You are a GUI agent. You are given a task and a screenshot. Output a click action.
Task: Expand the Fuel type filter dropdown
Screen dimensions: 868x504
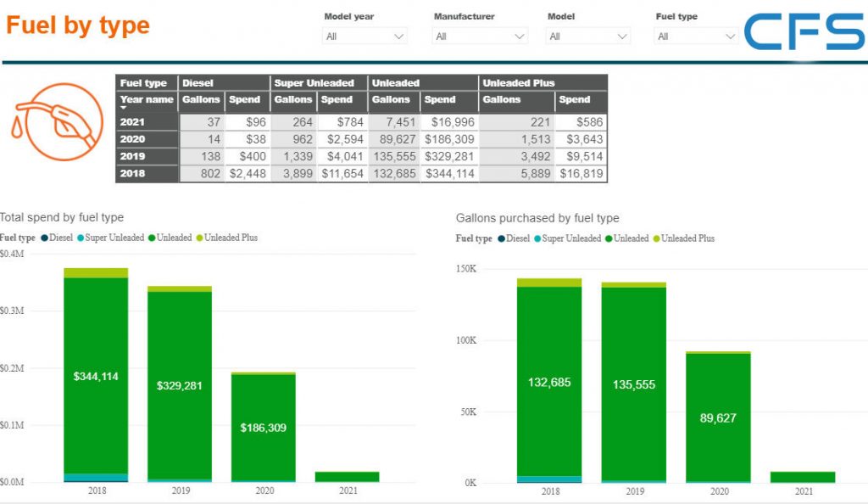(697, 36)
